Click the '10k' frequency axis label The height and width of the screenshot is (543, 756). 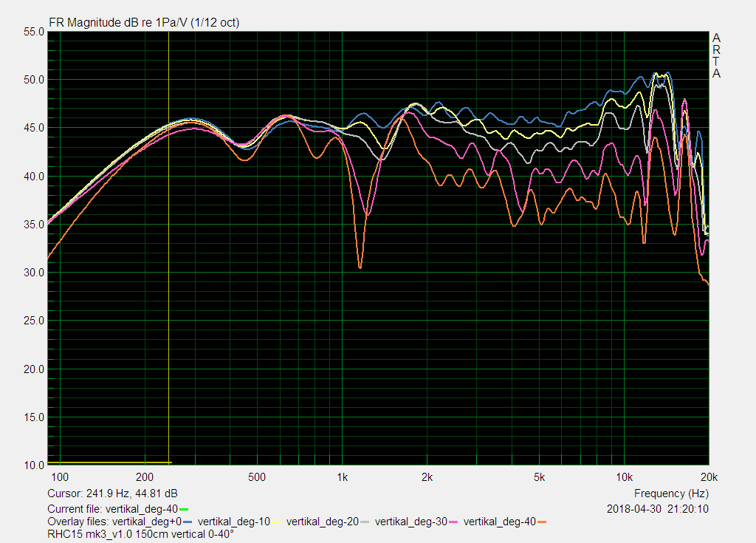pos(624,477)
